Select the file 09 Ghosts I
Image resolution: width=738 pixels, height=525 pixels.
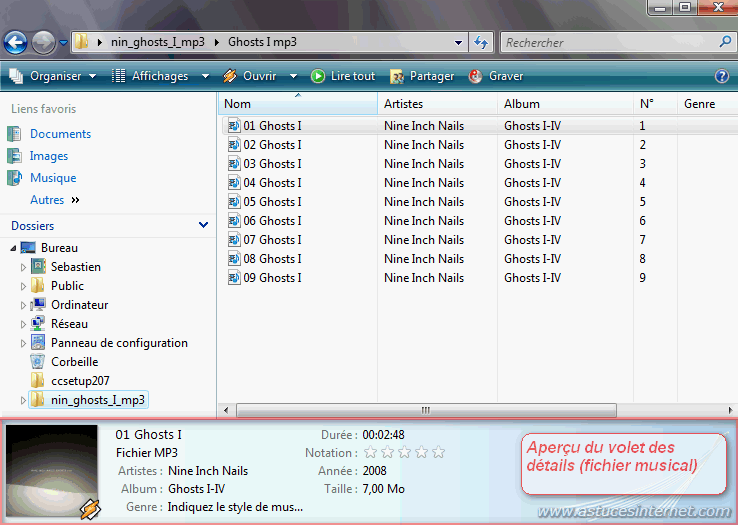coord(272,278)
